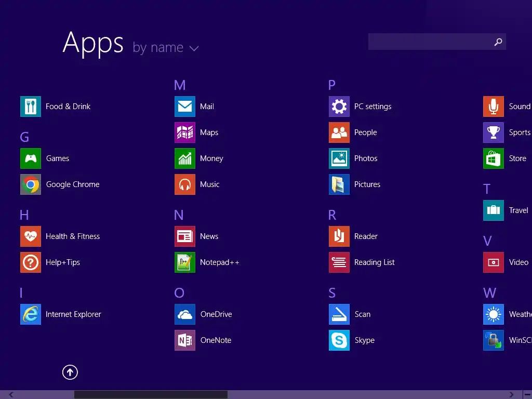Click the G section letter header
Image resolution: width=532 pixels, height=399 pixels.
click(x=24, y=137)
